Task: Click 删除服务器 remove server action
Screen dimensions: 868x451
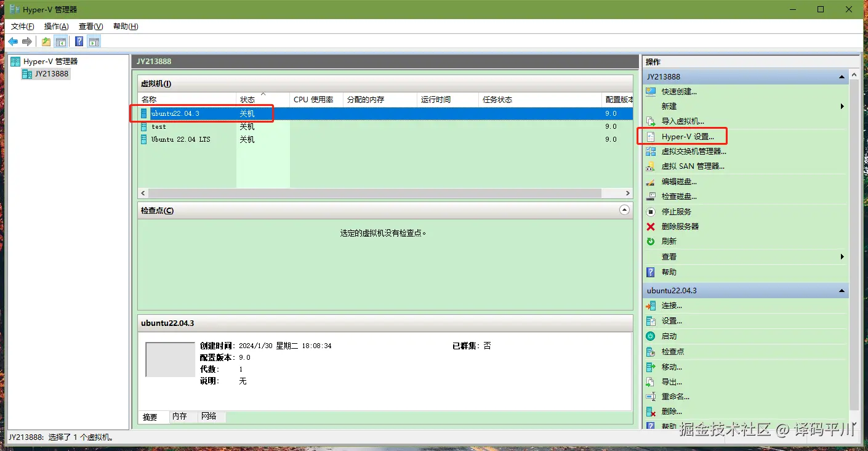Action: tap(680, 226)
